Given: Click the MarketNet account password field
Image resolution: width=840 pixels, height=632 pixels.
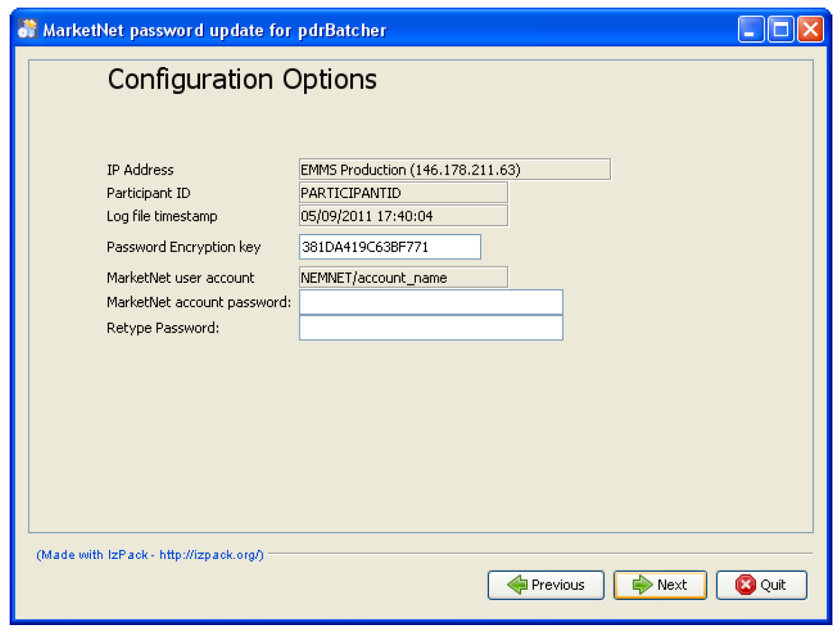Looking at the screenshot, I should (x=431, y=302).
